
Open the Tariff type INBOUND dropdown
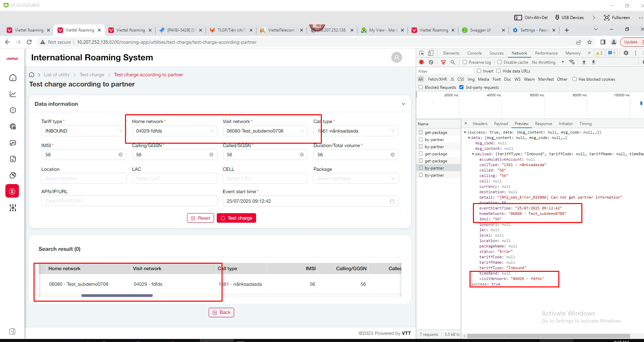[x=83, y=131]
